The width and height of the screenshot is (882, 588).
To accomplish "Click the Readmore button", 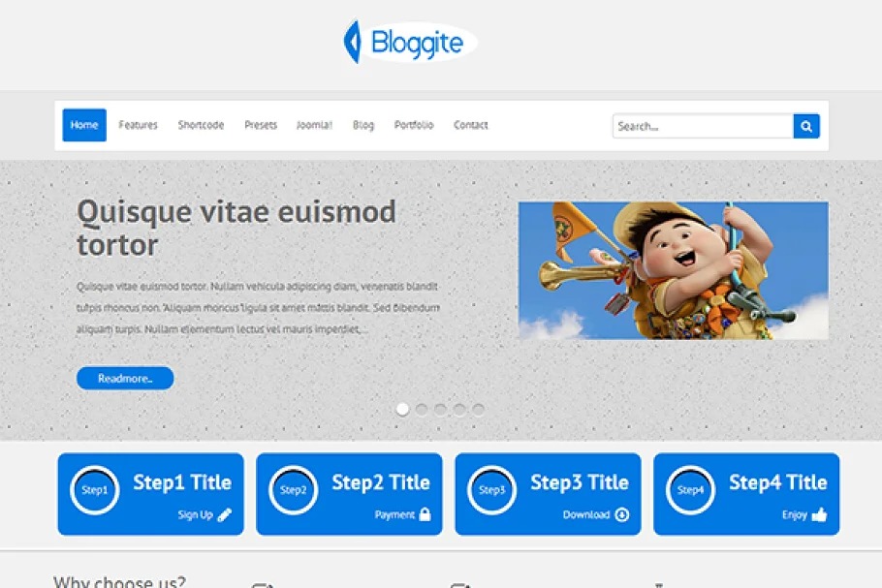I will tap(125, 379).
